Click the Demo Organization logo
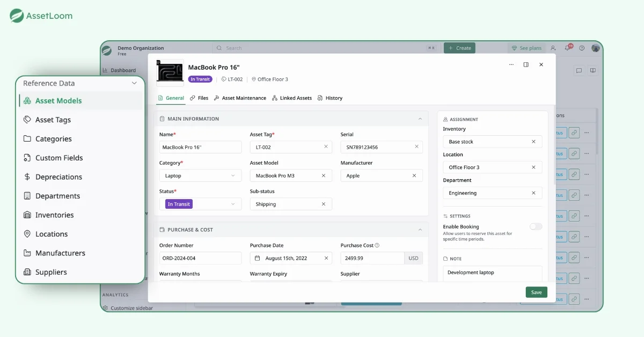 click(x=107, y=50)
